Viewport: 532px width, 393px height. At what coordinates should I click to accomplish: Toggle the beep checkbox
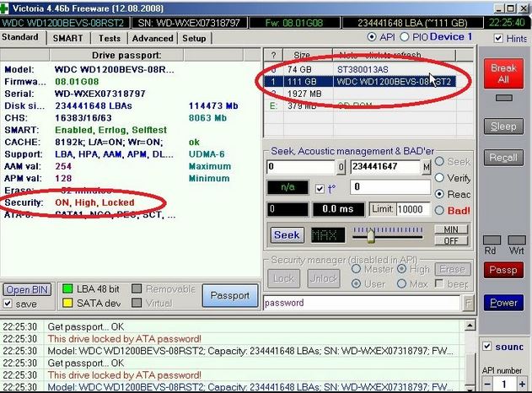[439, 283]
